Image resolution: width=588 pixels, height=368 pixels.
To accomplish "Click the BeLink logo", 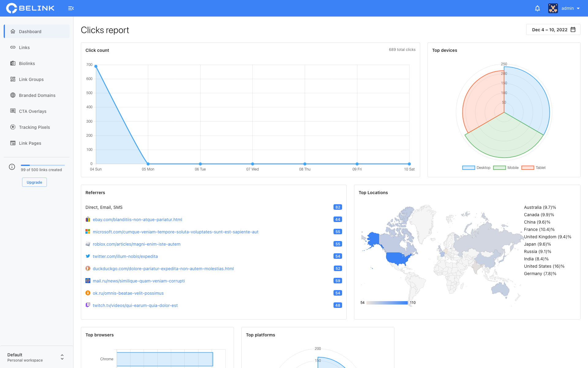I will coord(30,8).
